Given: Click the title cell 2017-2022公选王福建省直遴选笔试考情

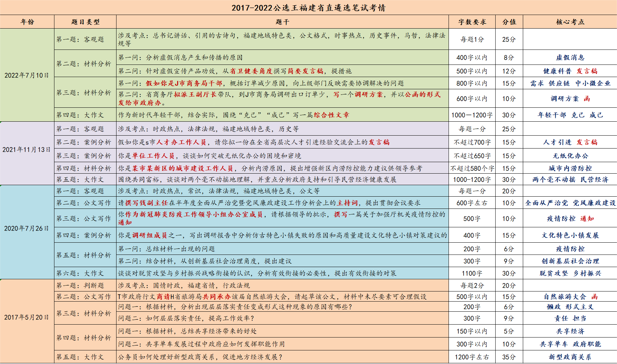Looking at the screenshot, I should point(308,8).
